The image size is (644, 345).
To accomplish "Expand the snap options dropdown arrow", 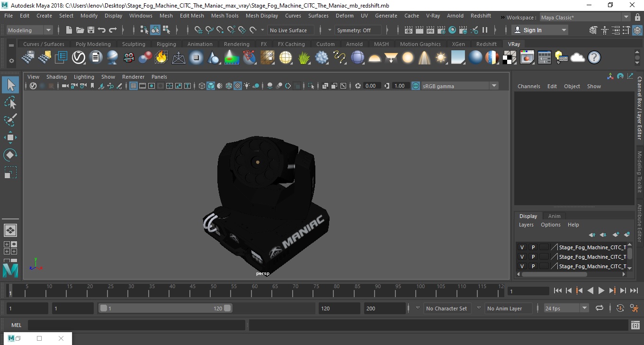I will pos(263,30).
